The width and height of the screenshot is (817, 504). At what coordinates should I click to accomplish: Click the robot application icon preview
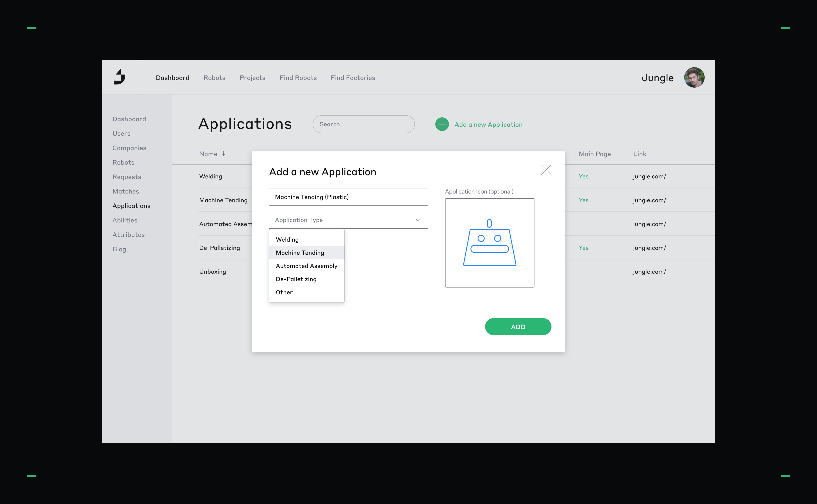[x=489, y=243]
